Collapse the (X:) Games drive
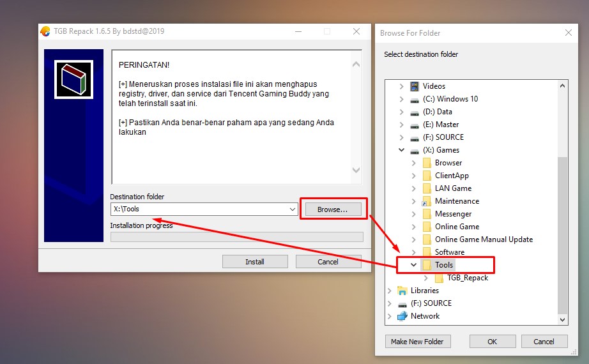Viewport: 589px width, 364px height. (402, 150)
